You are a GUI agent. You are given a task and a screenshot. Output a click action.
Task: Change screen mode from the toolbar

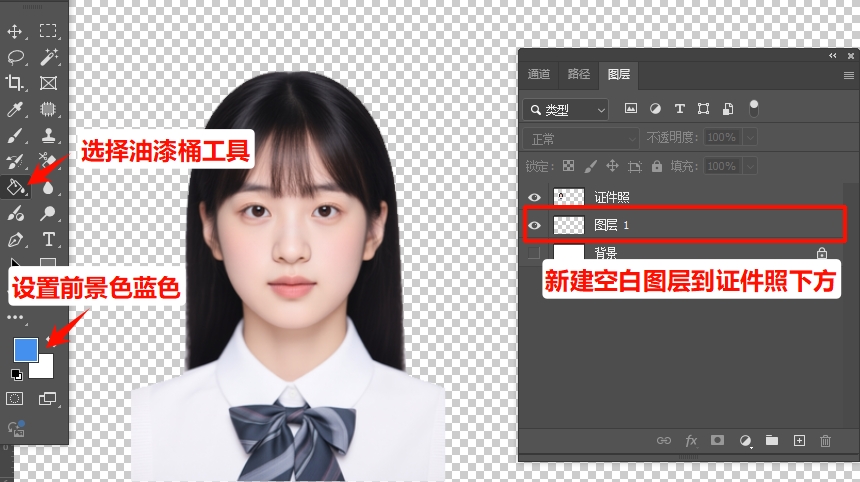point(48,399)
